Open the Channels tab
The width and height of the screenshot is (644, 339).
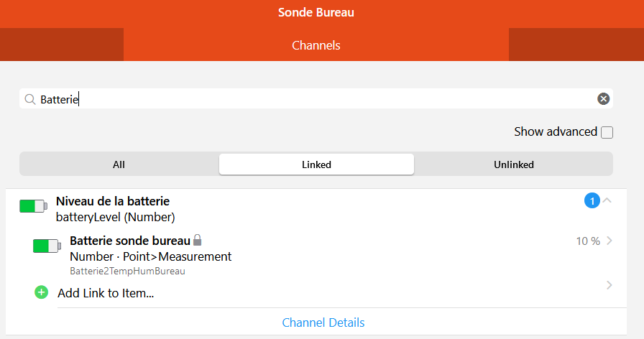[x=316, y=45]
